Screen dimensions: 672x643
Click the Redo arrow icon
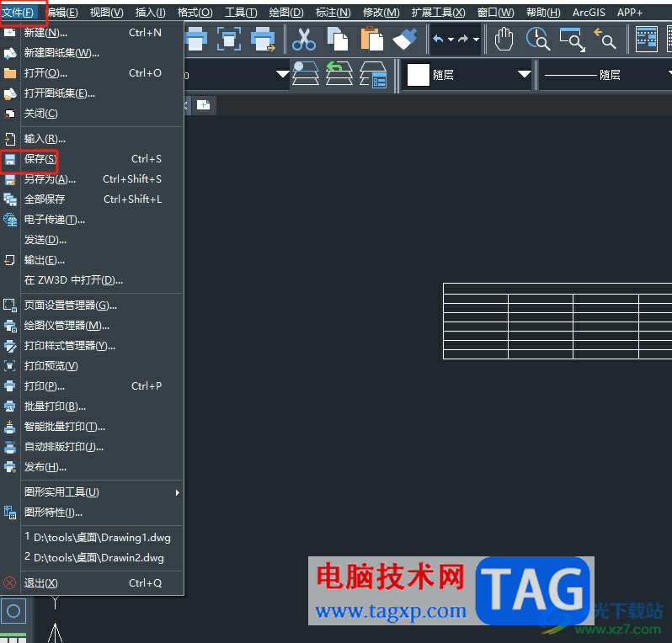click(x=463, y=40)
